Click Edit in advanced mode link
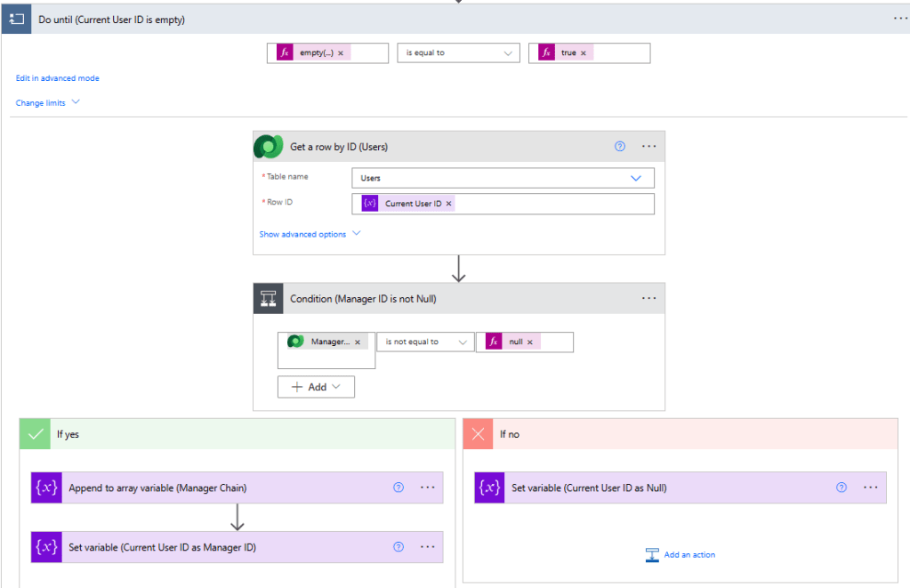 58,78
